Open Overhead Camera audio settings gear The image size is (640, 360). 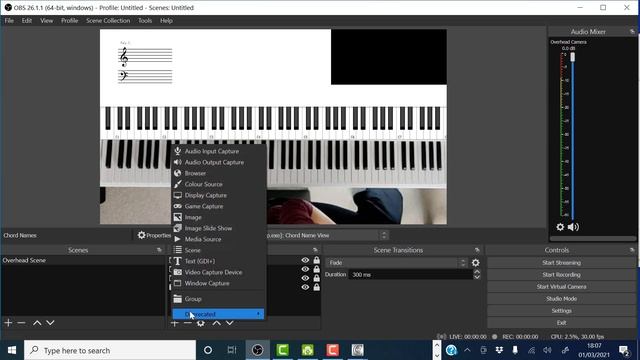tap(560, 227)
